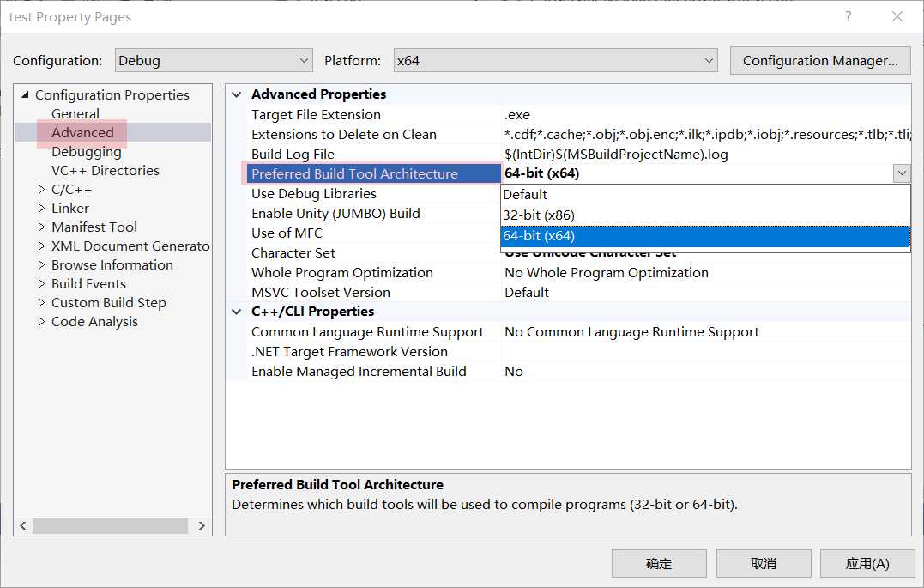Select VC++ Directories in the tree
Image resolution: width=924 pixels, height=588 pixels.
click(106, 171)
